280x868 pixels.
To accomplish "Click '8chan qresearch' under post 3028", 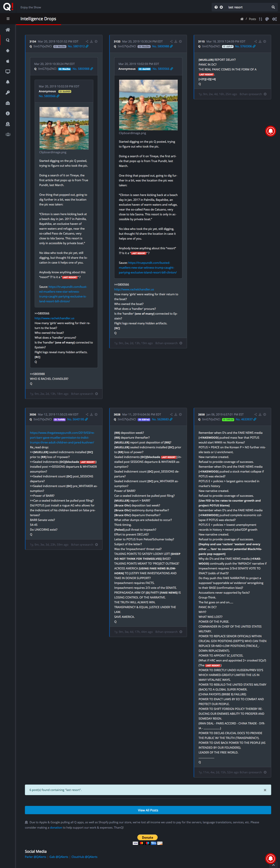I will [x=166, y=632].
